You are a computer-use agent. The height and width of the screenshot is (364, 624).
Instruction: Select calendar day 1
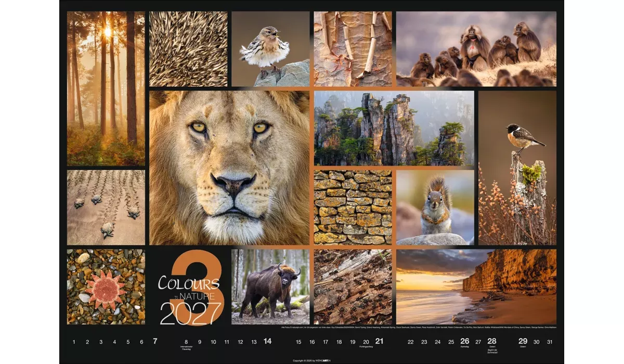74,342
